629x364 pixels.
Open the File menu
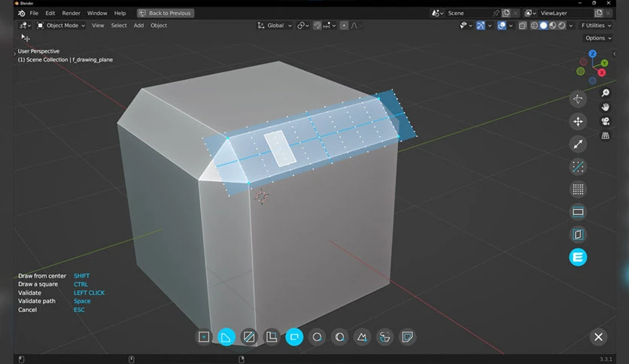34,14
